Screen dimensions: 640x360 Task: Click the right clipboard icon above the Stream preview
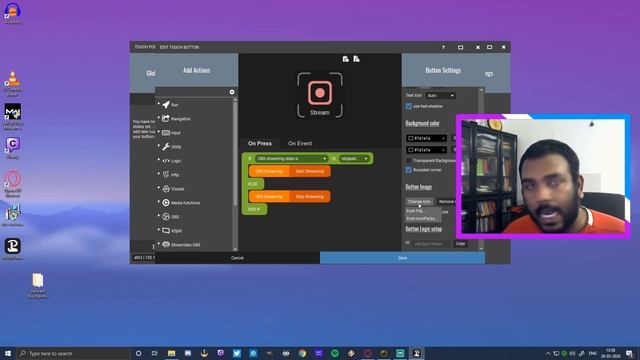[356, 59]
